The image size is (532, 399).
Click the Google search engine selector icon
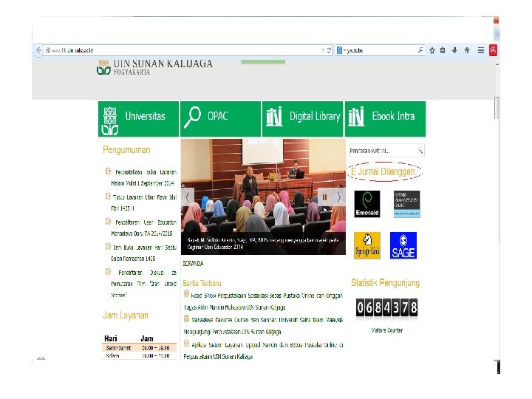pos(341,50)
